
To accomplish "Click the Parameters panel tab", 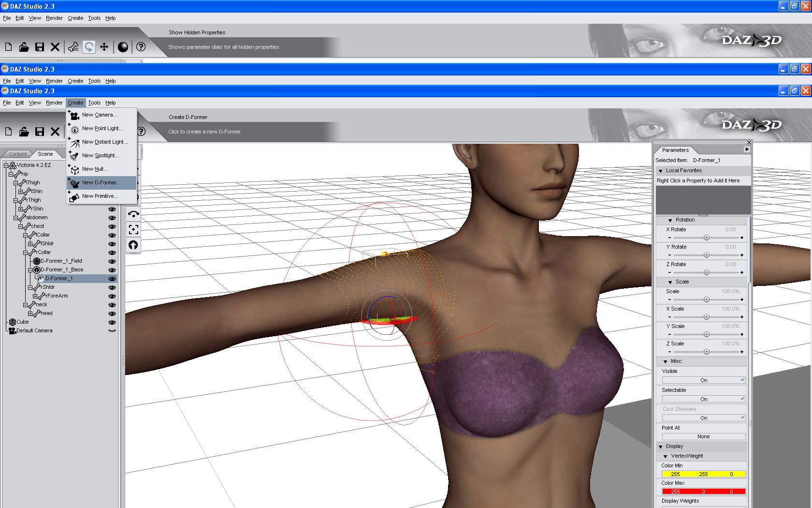I will (x=675, y=150).
